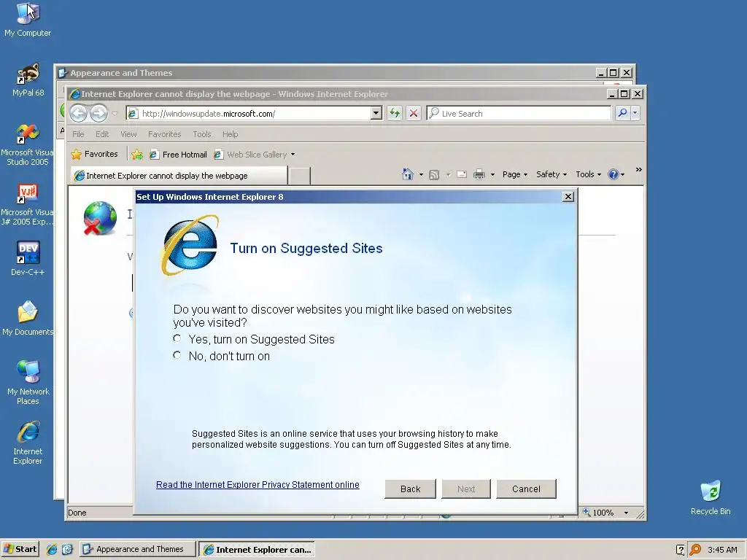
Task: Click the Read Mail envelope icon
Action: 462,174
